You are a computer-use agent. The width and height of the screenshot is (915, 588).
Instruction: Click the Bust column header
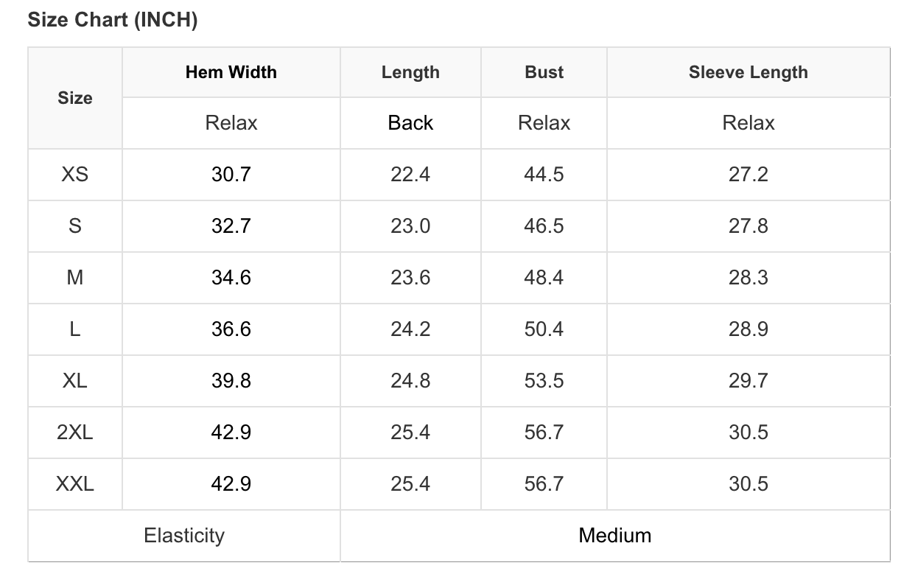[x=544, y=72]
